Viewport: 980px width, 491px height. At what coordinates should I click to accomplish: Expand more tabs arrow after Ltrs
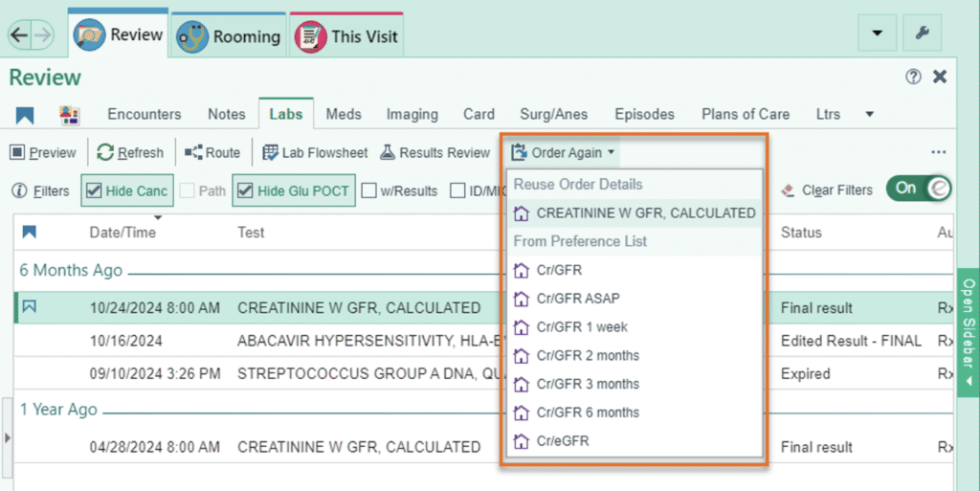(869, 114)
